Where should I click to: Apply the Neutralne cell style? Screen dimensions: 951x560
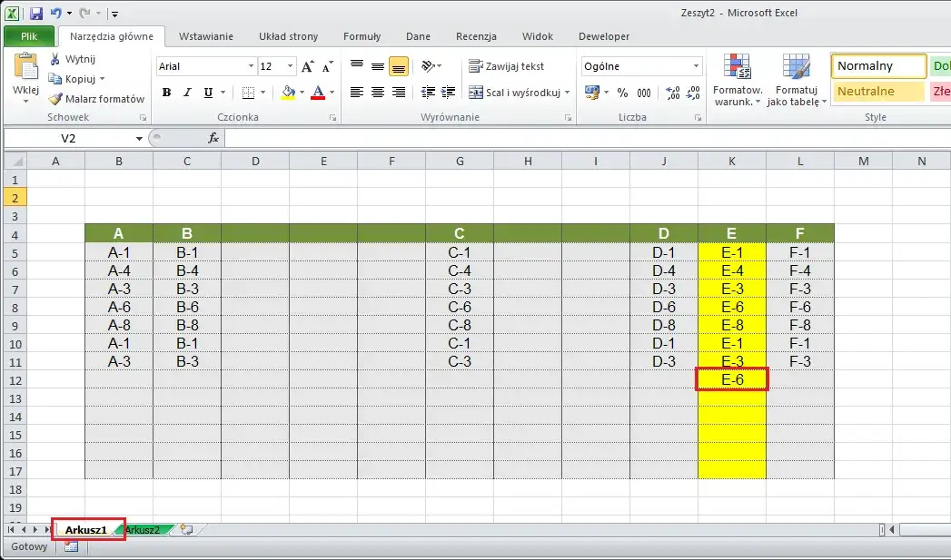coord(877,92)
